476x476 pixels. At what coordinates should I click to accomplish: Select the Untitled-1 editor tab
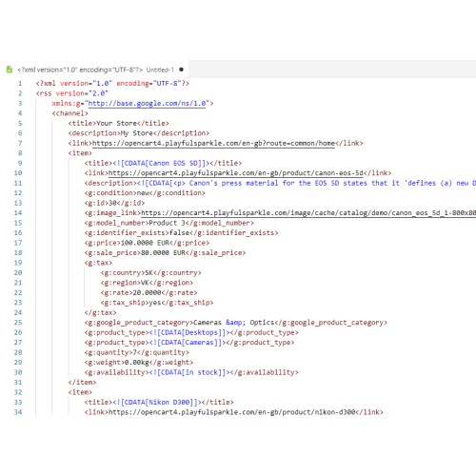[94, 69]
